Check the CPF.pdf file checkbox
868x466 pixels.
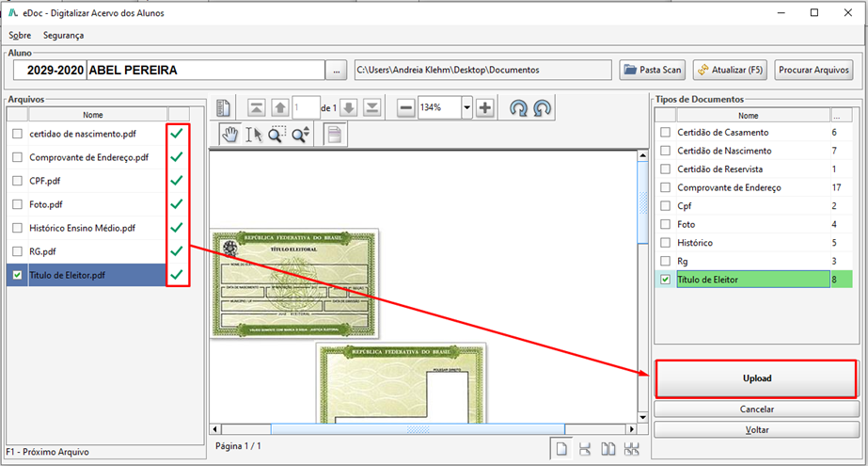click(17, 181)
